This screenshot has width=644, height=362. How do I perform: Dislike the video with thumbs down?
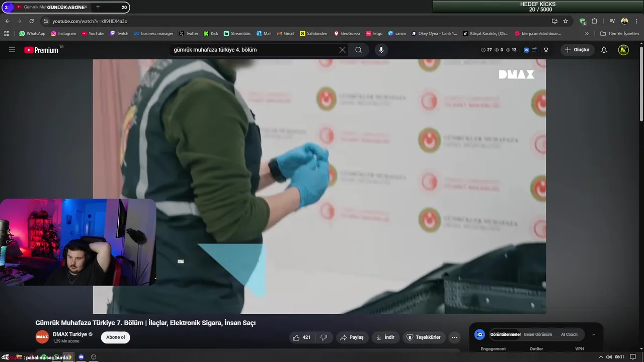(324, 337)
